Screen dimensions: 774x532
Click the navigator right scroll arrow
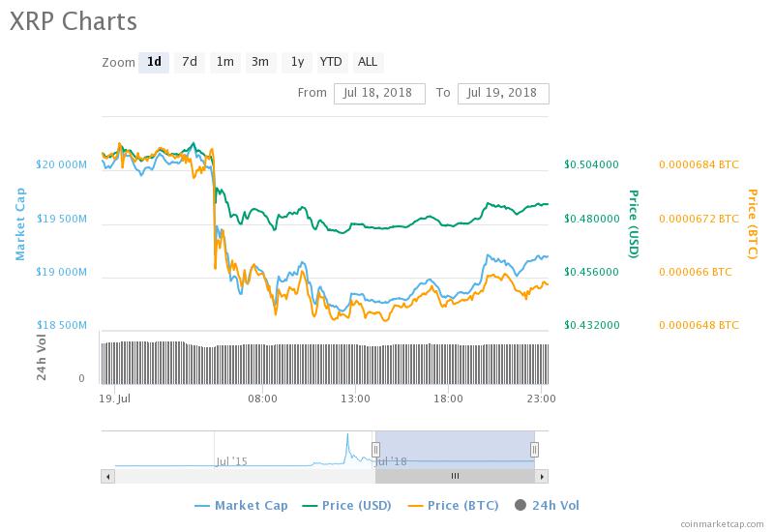542,476
